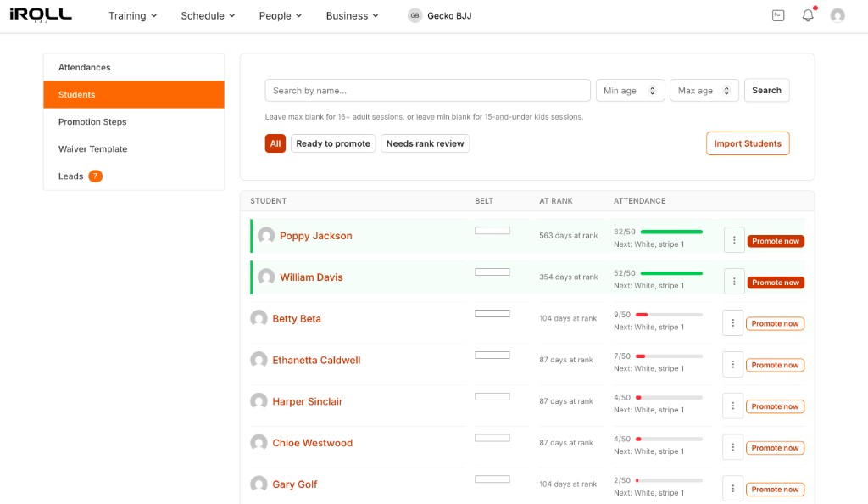Open Promotion Steps in the sidebar
The image size is (868, 504).
coord(134,122)
